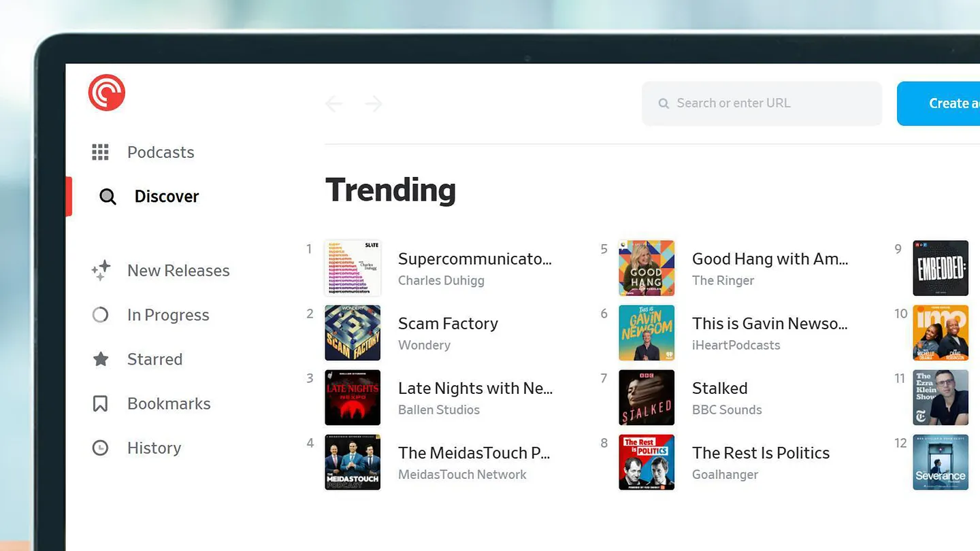Open the Scam Factory podcast by Wondery
The width and height of the screenshot is (980, 551).
coord(448,323)
